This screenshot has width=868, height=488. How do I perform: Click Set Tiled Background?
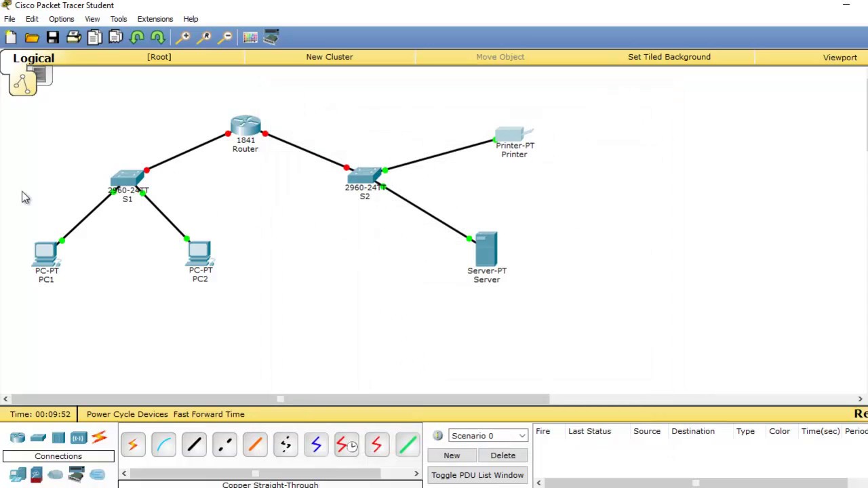(x=669, y=57)
